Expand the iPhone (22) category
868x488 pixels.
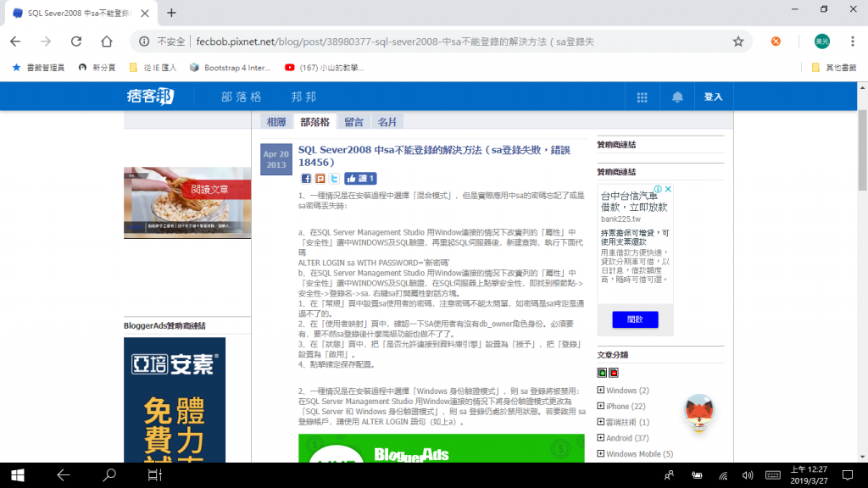tap(601, 406)
